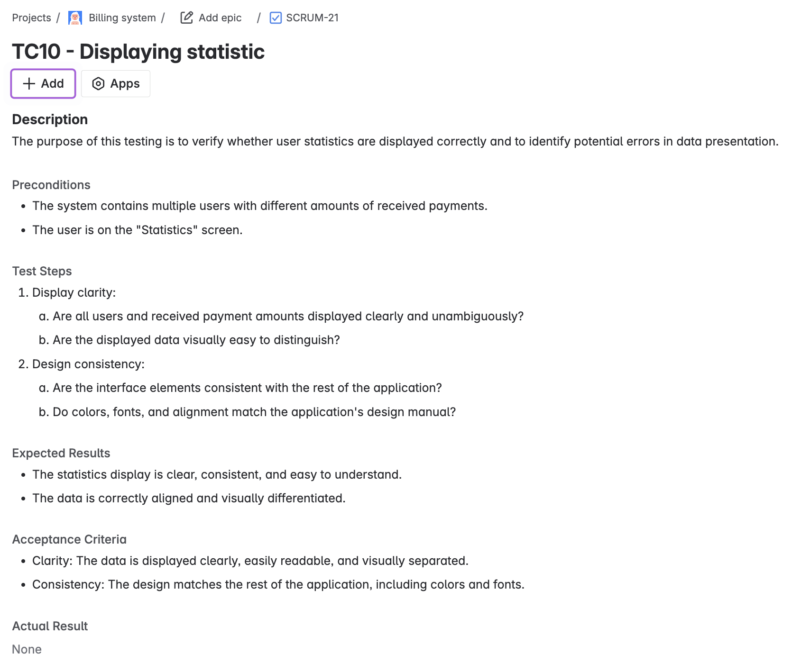Click the Statistics screen precondition bullet
The image size is (792, 672).
tap(137, 230)
